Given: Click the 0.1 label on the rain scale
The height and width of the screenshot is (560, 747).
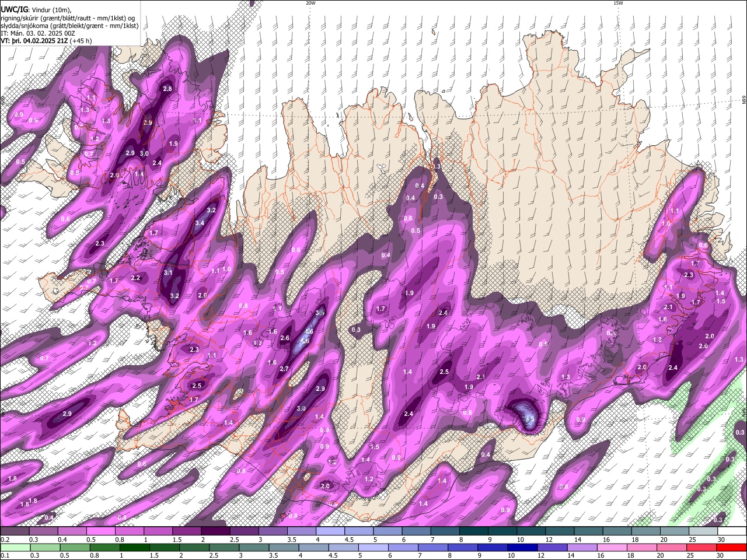Looking at the screenshot, I should (5, 556).
